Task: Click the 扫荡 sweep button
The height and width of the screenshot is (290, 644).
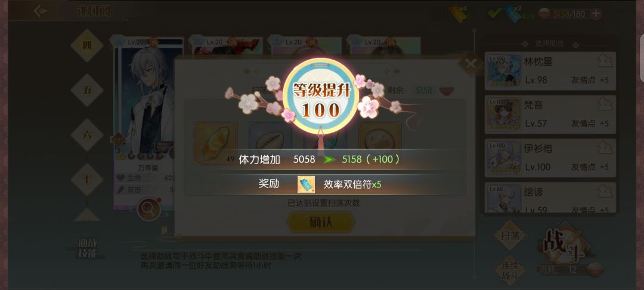Action: tap(510, 236)
